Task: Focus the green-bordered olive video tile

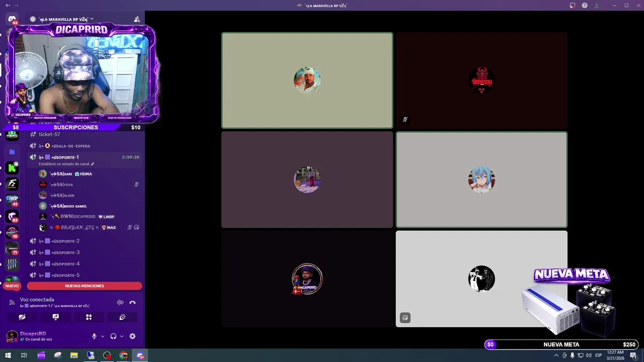Action: [307, 80]
